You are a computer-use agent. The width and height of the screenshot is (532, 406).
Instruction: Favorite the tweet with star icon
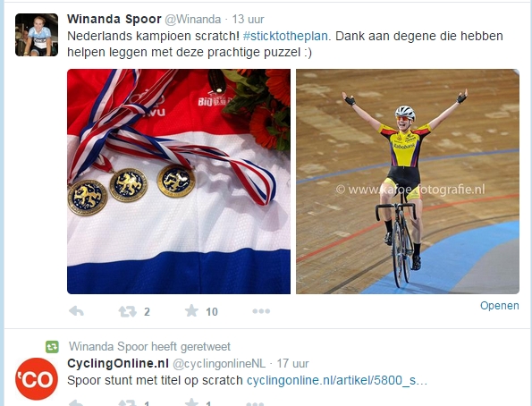click(x=191, y=310)
